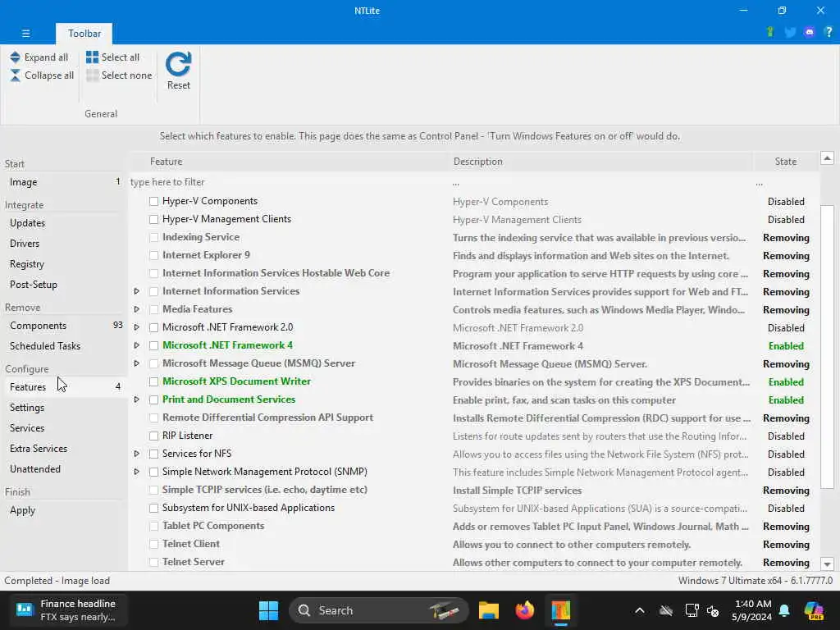
Task: Expand Microsoft .NET Framework 4 node
Action: pyautogui.click(x=137, y=345)
